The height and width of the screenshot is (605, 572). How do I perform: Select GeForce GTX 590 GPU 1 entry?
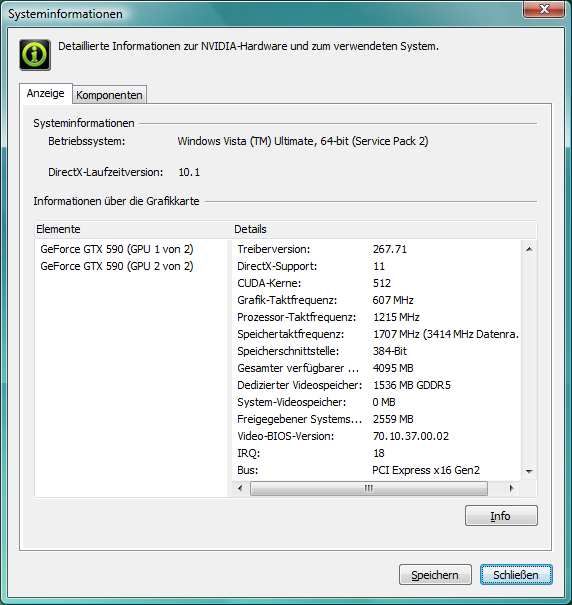[x=117, y=249]
